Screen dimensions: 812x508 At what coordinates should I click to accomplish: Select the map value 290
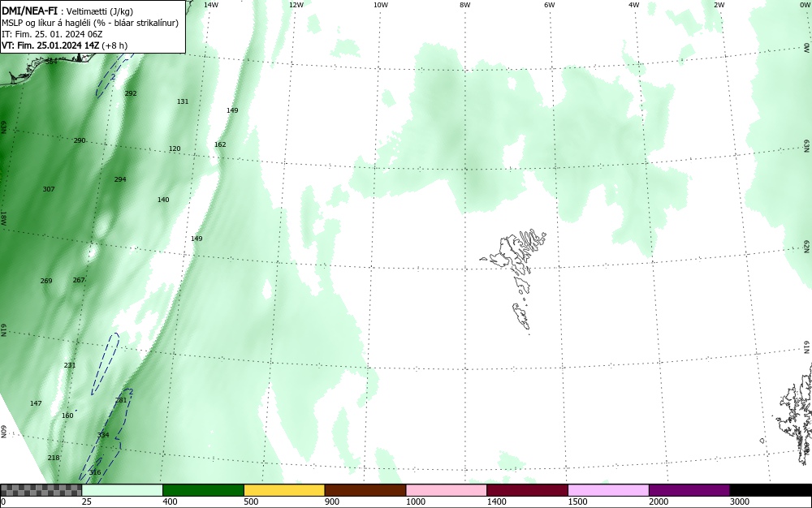coord(80,140)
